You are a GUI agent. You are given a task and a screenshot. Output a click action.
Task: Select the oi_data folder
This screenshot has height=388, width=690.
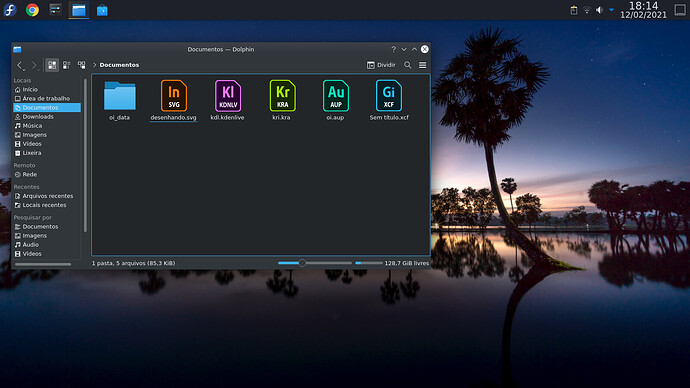pyautogui.click(x=120, y=100)
